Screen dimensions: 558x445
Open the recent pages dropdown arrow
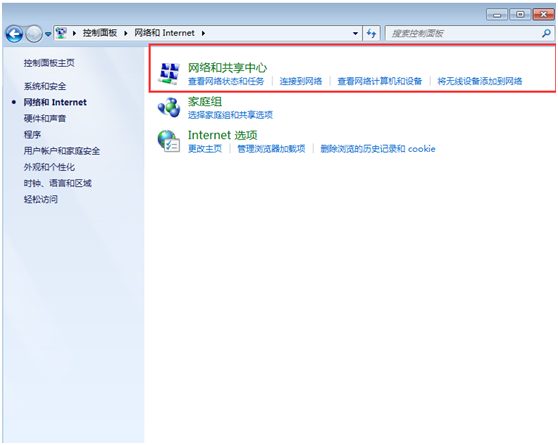coord(48,34)
